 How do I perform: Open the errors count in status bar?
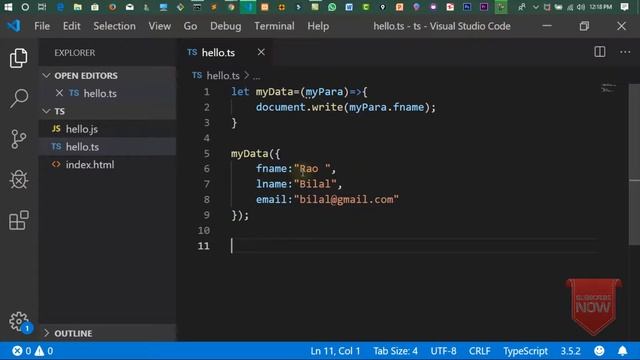click(22, 351)
